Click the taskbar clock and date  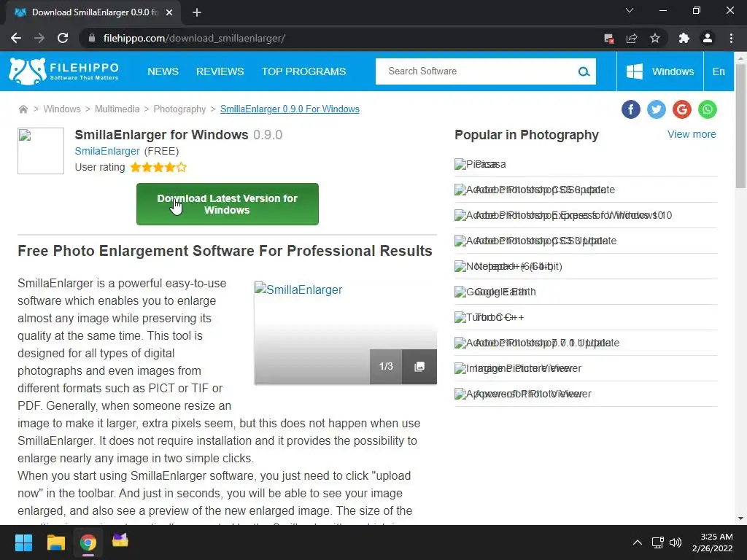[x=712, y=542]
